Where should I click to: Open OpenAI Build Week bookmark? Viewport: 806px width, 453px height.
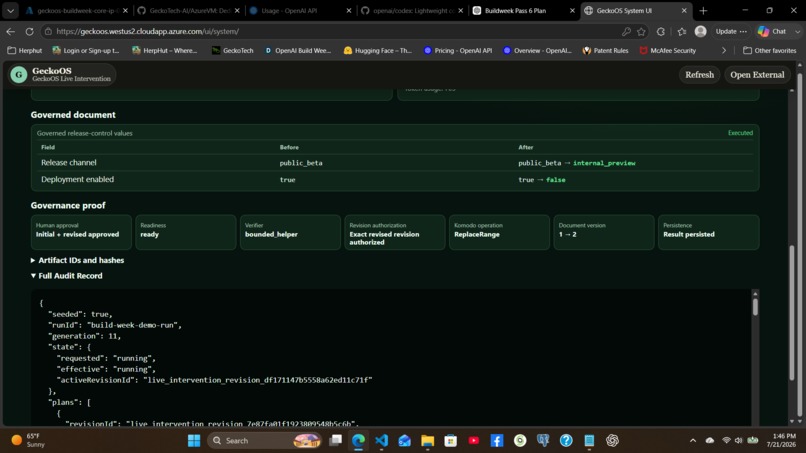click(x=298, y=50)
